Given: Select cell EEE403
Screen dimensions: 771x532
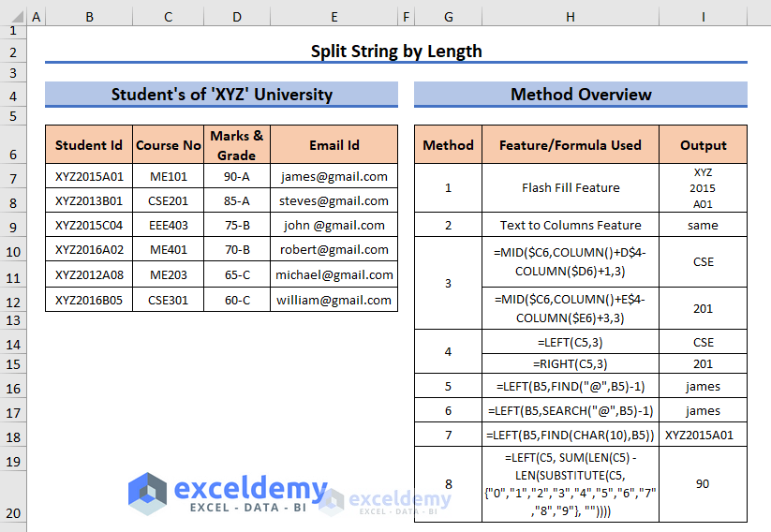Looking at the screenshot, I should pyautogui.click(x=169, y=225).
